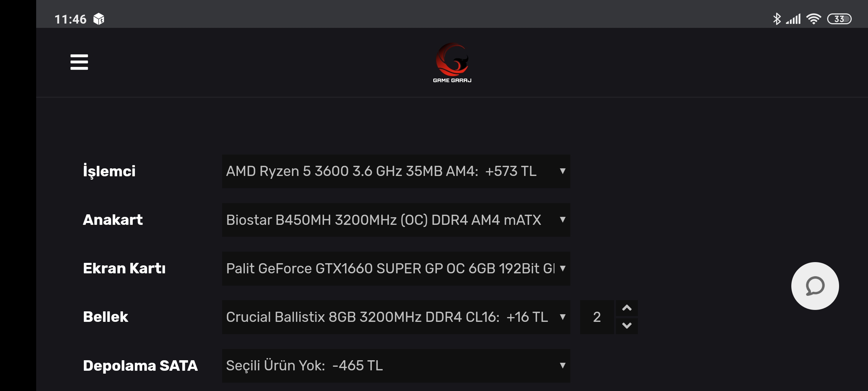Click the Bellek quantity number field

tap(597, 317)
